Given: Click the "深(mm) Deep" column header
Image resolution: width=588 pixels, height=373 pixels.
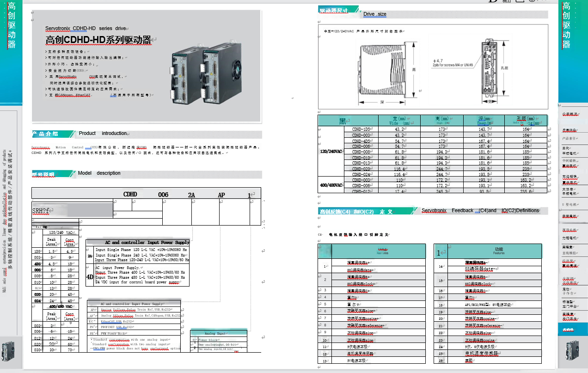Looking at the screenshot, I should [484, 121].
